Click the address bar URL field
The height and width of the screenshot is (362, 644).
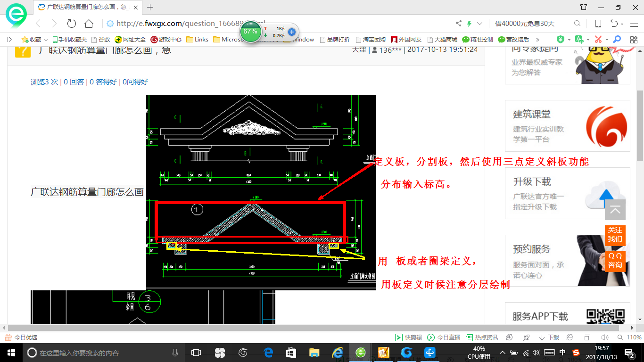(x=278, y=24)
